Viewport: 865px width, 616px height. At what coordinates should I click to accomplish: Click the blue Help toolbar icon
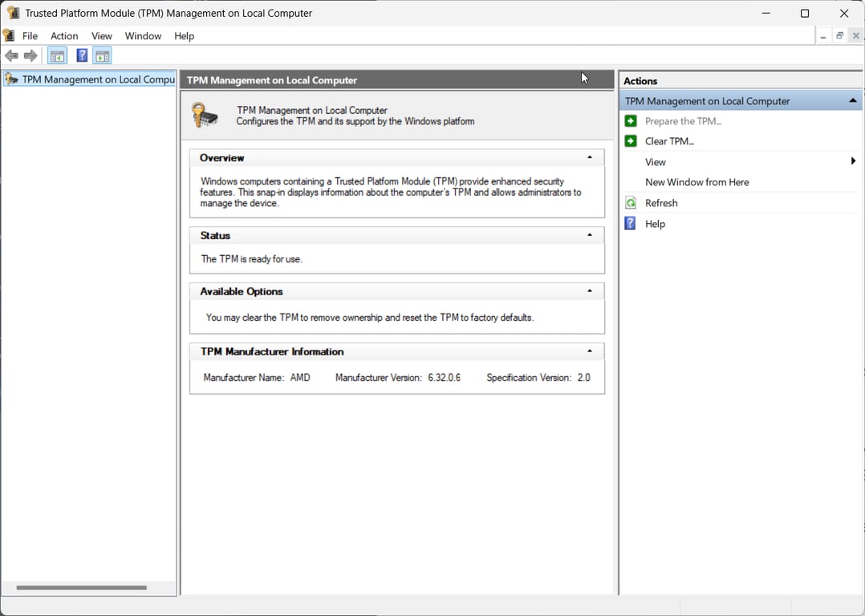click(x=81, y=55)
